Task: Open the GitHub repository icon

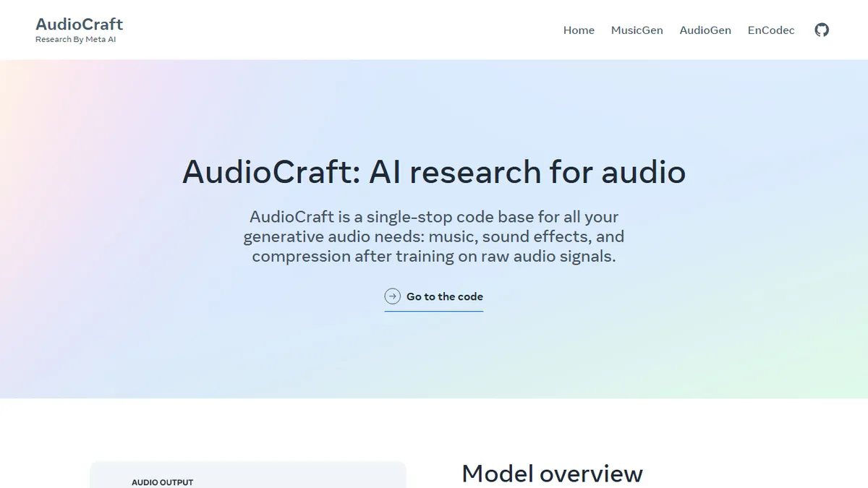Action: click(x=822, y=30)
